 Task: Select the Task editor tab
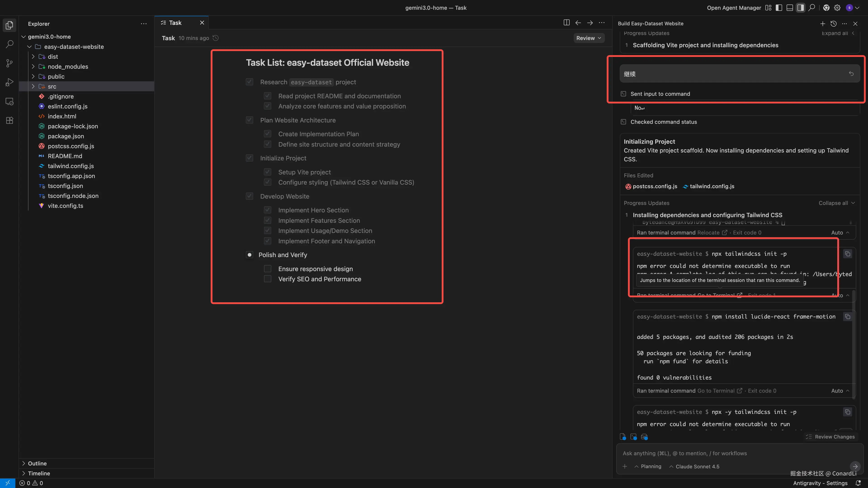[175, 23]
